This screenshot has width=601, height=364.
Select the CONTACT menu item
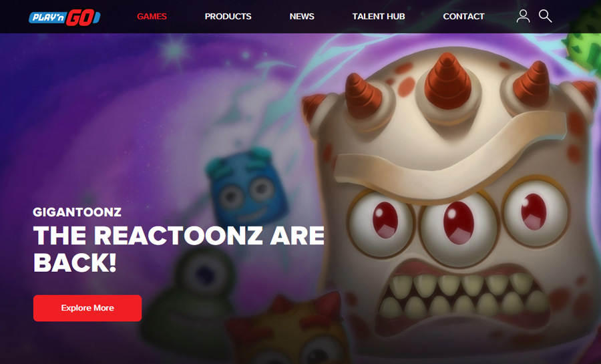point(464,17)
